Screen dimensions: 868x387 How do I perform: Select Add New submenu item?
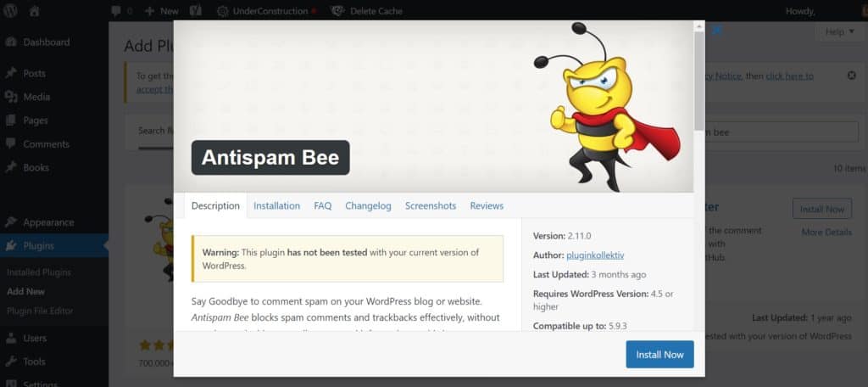tap(26, 292)
